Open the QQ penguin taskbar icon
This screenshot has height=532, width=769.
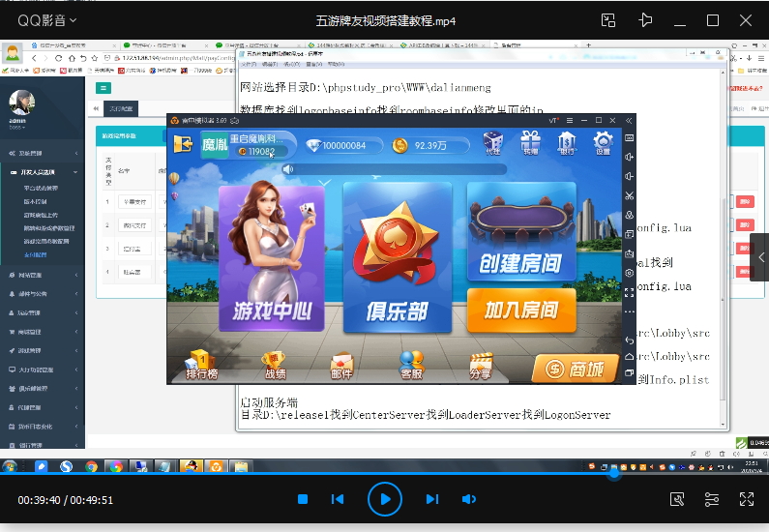tap(192, 466)
